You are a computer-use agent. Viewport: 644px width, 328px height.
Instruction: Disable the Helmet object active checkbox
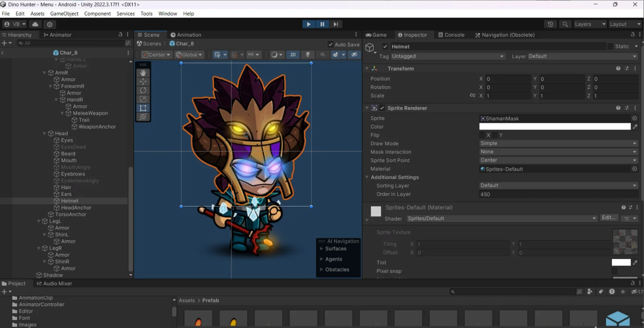385,46
